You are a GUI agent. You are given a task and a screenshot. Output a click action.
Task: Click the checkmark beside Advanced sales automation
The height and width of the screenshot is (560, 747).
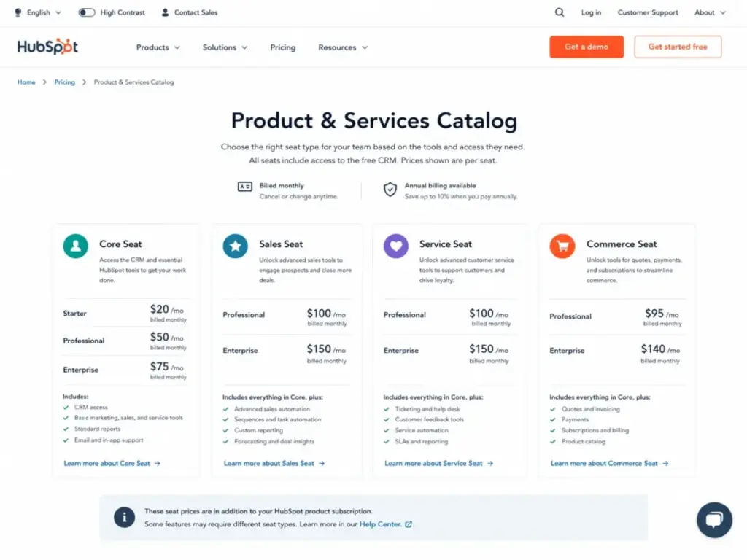click(226, 409)
